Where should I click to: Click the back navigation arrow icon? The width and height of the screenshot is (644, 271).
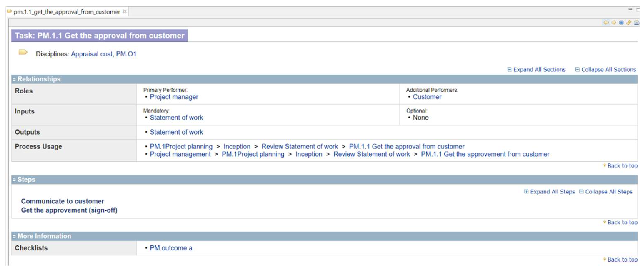606,22
